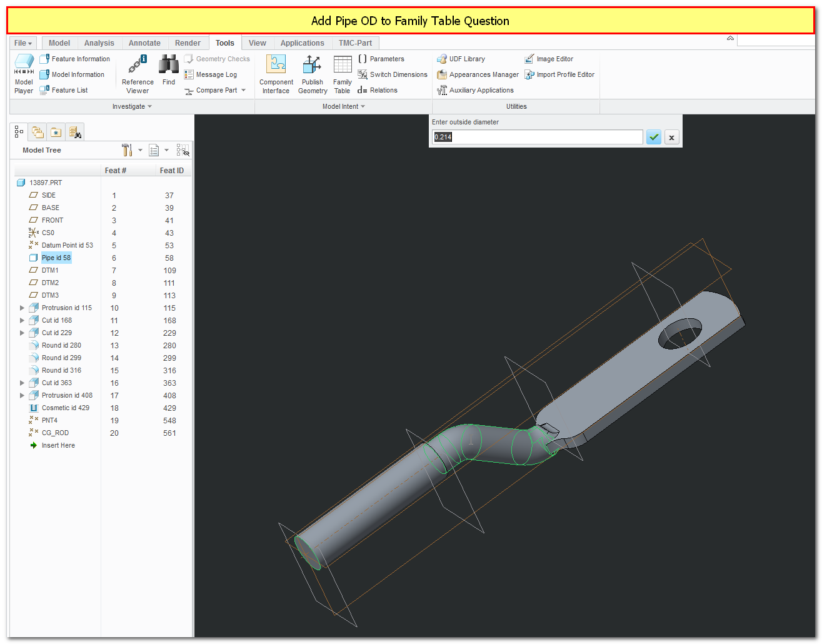Image resolution: width=822 pixels, height=644 pixels.
Task: Launch the Appearances Manager
Action: click(478, 74)
